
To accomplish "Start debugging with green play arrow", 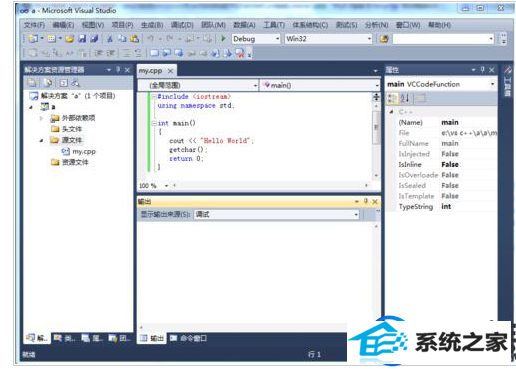I will 223,39.
